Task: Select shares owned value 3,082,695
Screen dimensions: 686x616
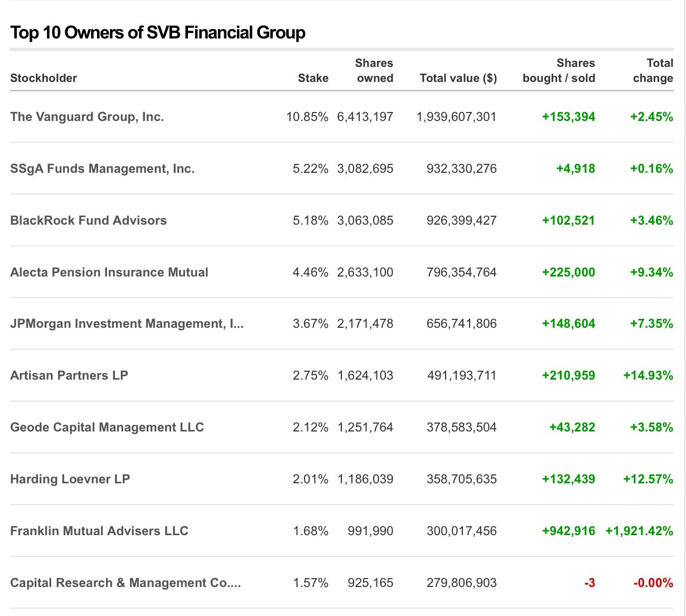Action: (x=365, y=169)
